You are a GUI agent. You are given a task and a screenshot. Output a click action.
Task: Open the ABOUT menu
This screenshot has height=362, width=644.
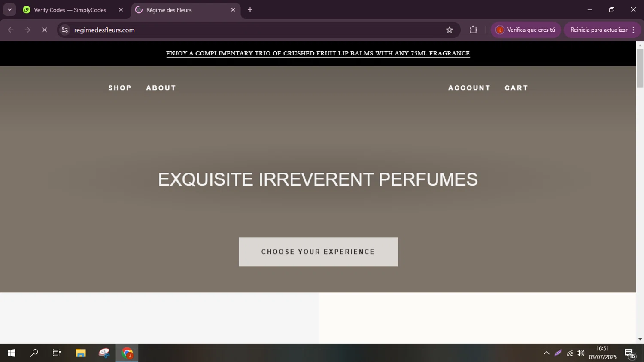(x=161, y=88)
